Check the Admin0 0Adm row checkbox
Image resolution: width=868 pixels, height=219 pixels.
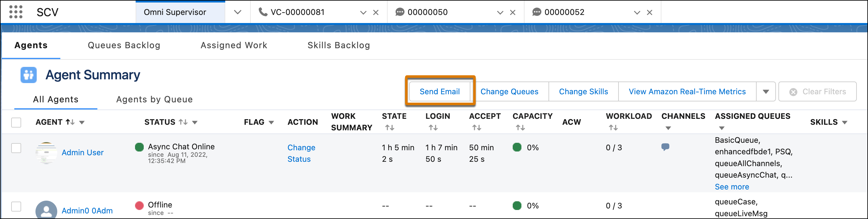click(x=16, y=206)
